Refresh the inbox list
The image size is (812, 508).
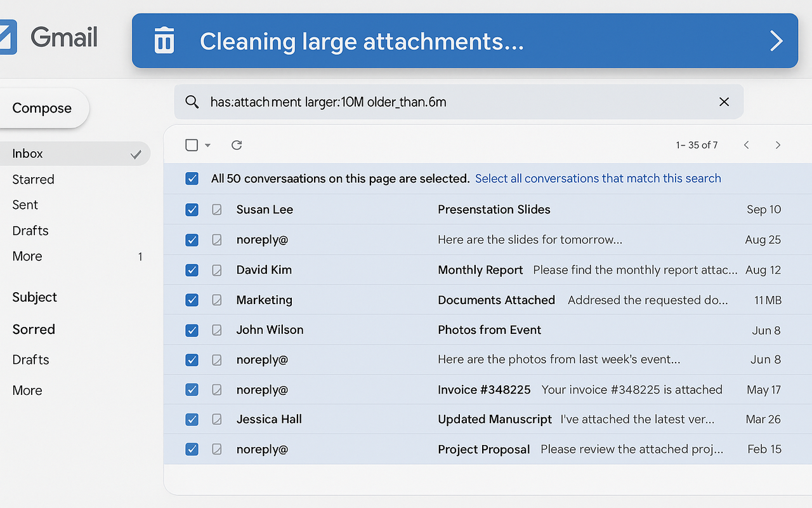pos(236,145)
